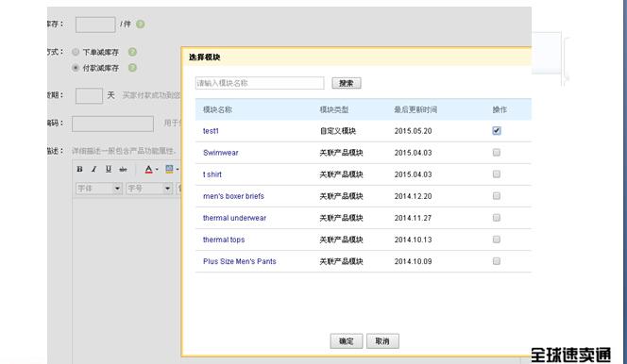Open the Swimwear module link
This screenshot has height=364, width=627.
click(221, 153)
